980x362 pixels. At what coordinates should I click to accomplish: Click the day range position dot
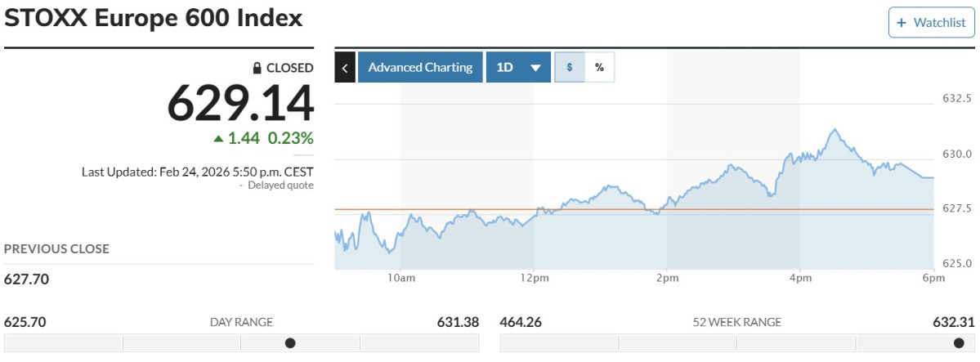click(x=290, y=342)
